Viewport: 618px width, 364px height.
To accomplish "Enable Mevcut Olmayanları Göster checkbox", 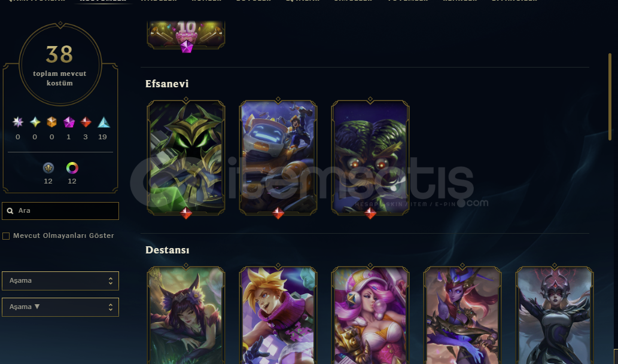I will click(x=6, y=236).
